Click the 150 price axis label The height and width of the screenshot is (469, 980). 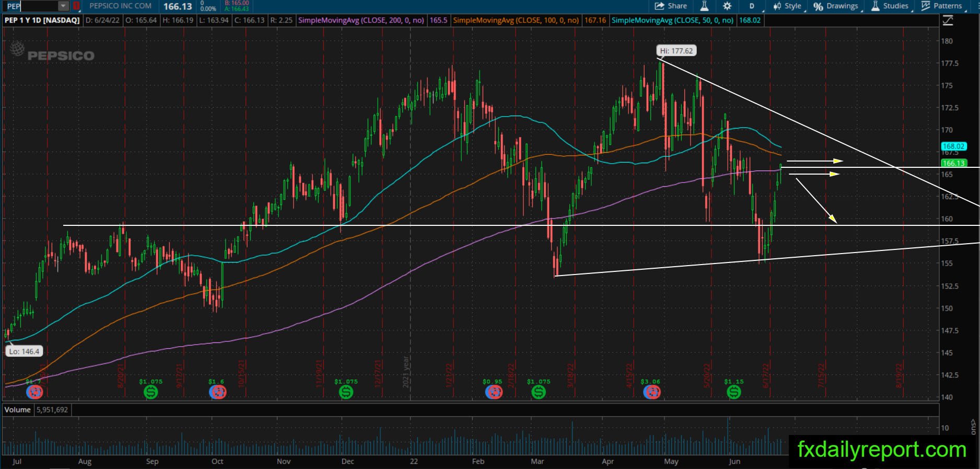(947, 308)
